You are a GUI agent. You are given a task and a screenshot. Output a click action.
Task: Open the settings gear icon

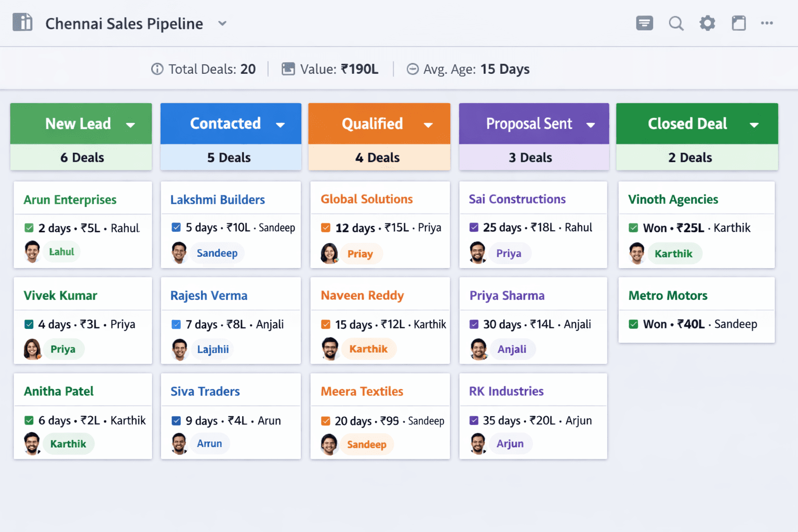(x=707, y=23)
